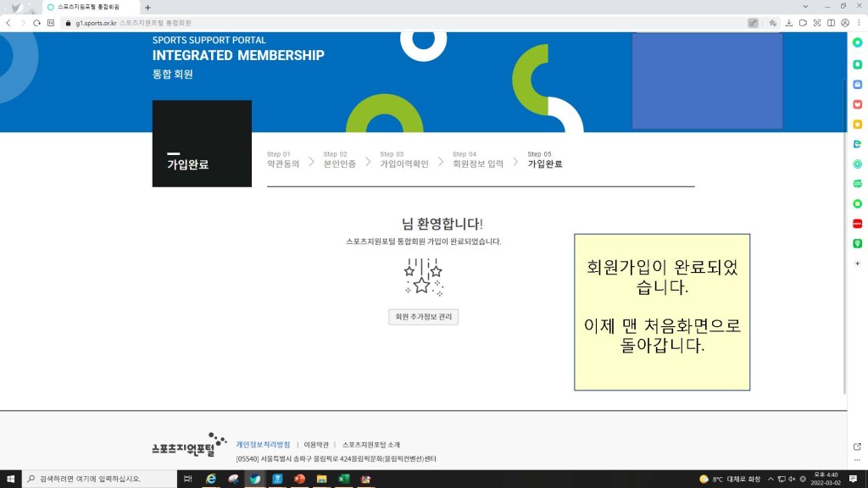Open Internet Explorer from the taskbar

click(211, 479)
